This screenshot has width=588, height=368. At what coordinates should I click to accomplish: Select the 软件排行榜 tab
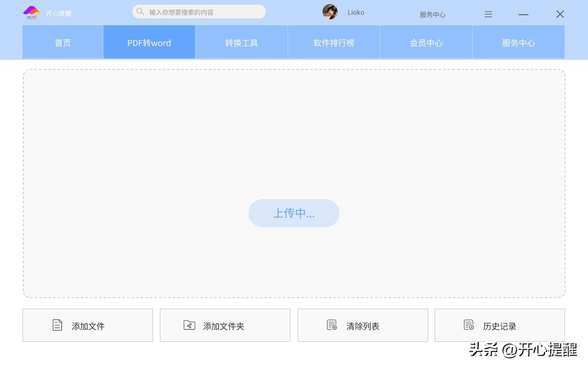click(334, 42)
